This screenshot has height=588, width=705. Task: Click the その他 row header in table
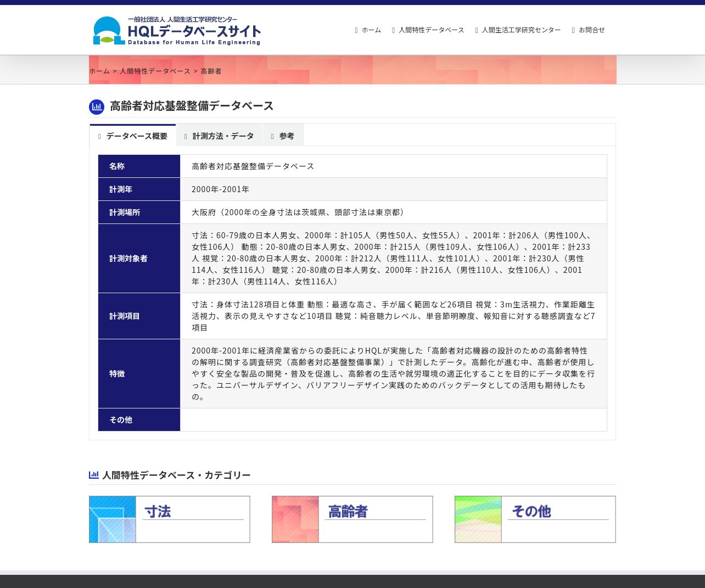click(139, 420)
